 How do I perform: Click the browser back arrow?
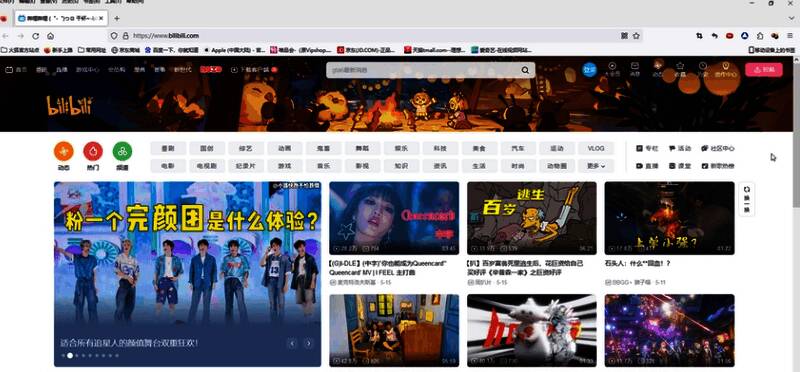tap(6, 36)
